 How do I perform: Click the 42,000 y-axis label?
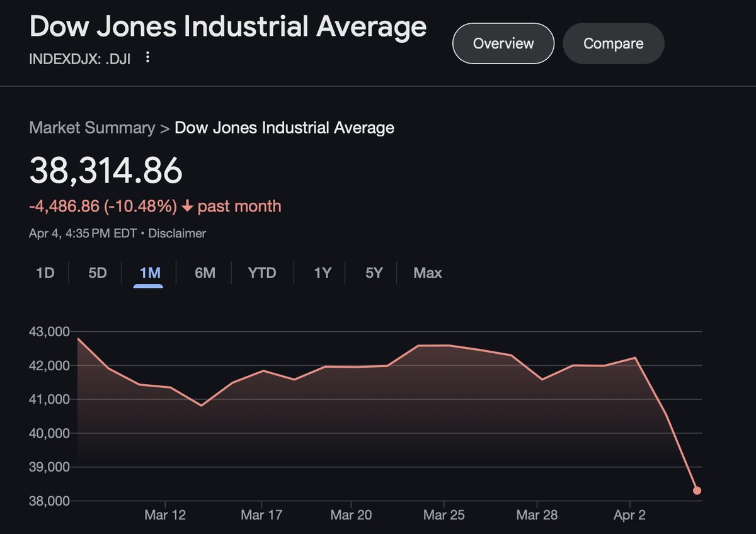(50, 366)
